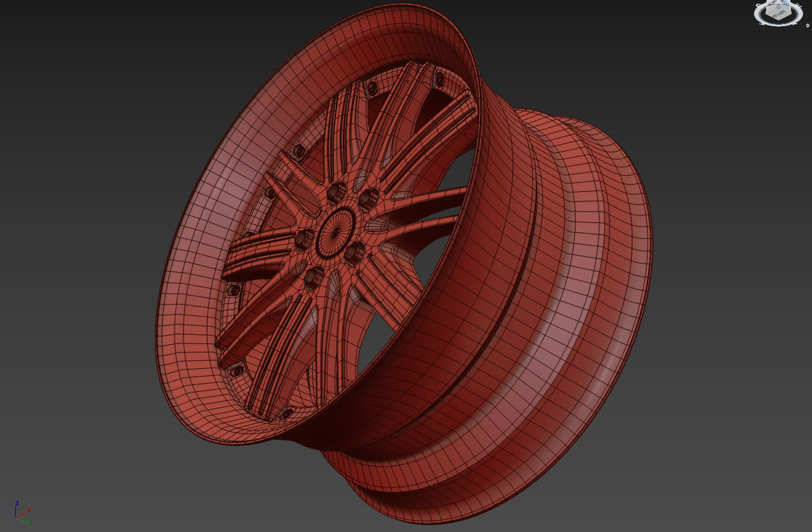Open the ViewCube dropdown menu arrow
This screenshot has width=812, height=532.
(x=808, y=25)
